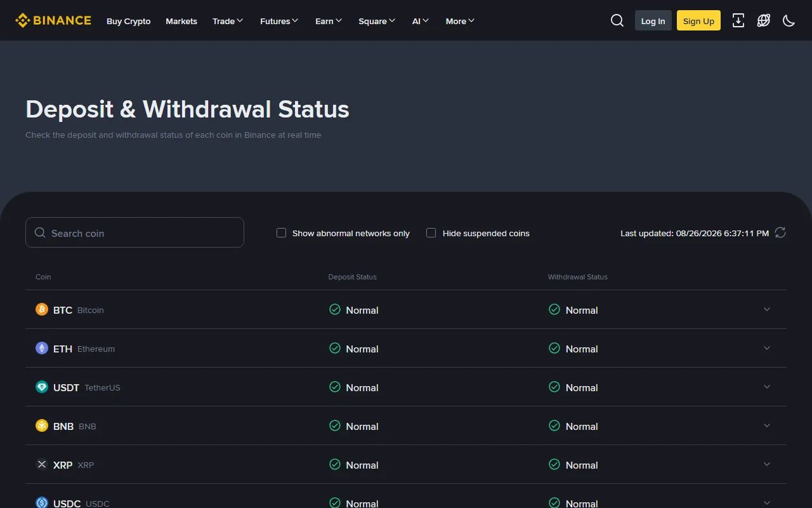Expand the BNB row details
The image size is (812, 508).
tap(767, 426)
